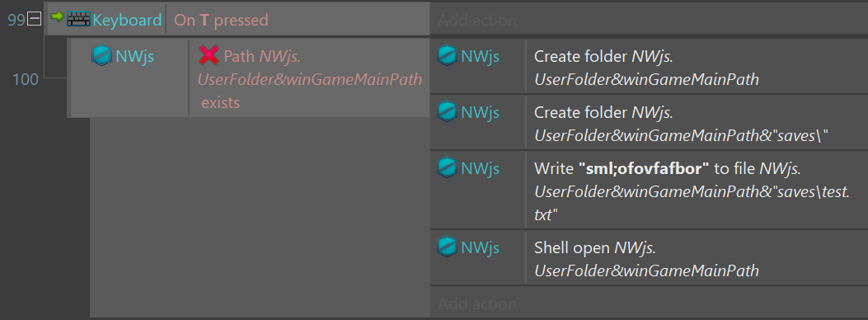This screenshot has width=868, height=320.
Task: Select Create folder UserFolder&winGameMainPath action
Action: click(x=646, y=68)
